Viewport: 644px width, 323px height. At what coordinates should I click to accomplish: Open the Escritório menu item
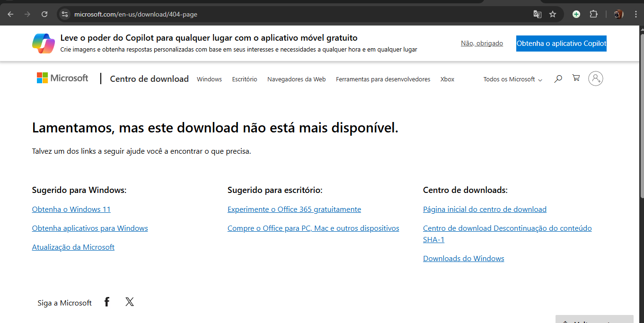pyautogui.click(x=245, y=79)
